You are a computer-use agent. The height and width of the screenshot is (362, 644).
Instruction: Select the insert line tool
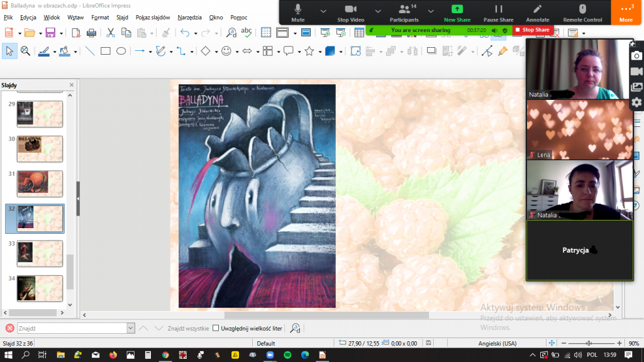[90, 52]
